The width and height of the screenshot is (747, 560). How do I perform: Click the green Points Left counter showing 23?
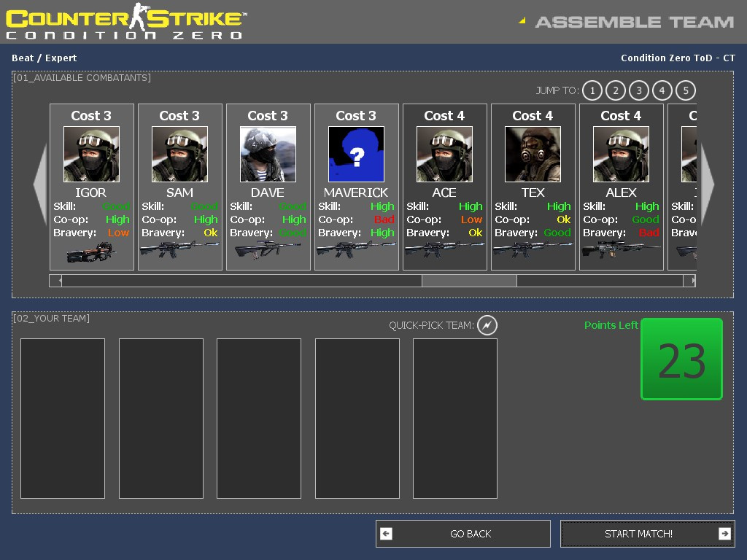tap(681, 359)
